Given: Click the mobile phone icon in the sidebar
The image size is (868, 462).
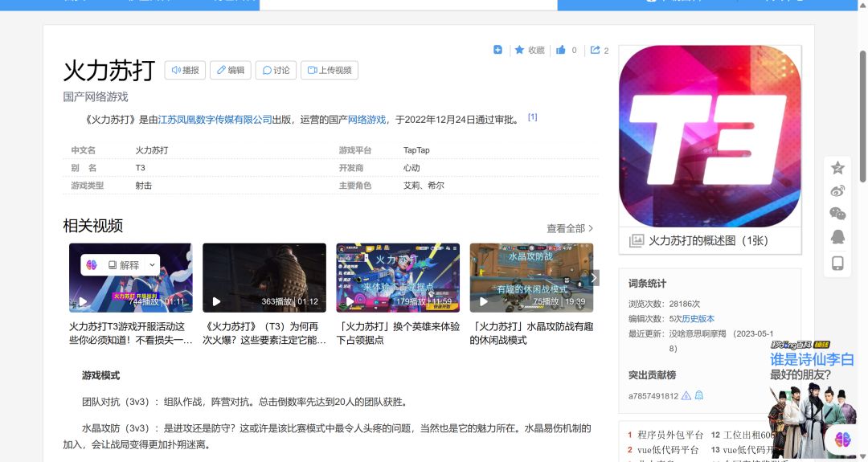Looking at the screenshot, I should point(837,263).
